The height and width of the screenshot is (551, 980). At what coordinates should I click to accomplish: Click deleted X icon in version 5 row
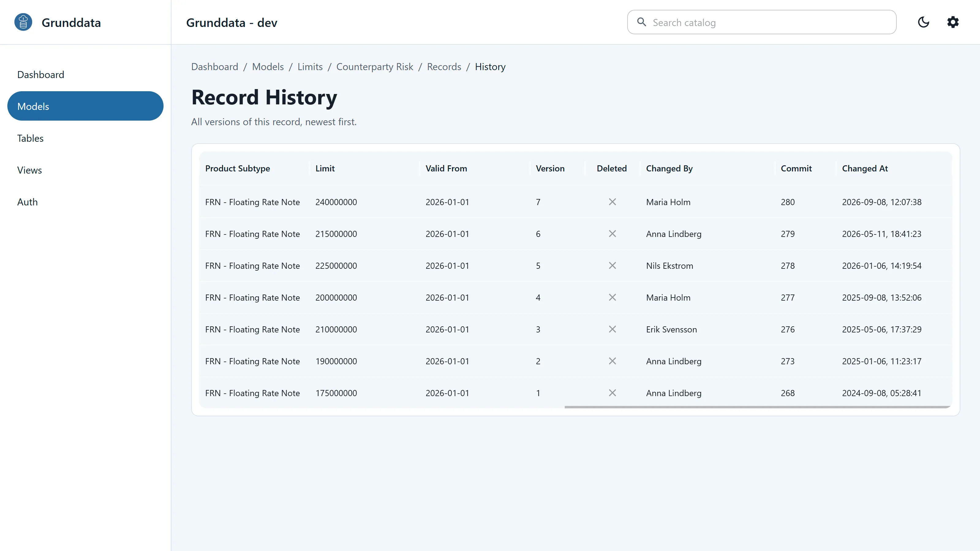(612, 266)
